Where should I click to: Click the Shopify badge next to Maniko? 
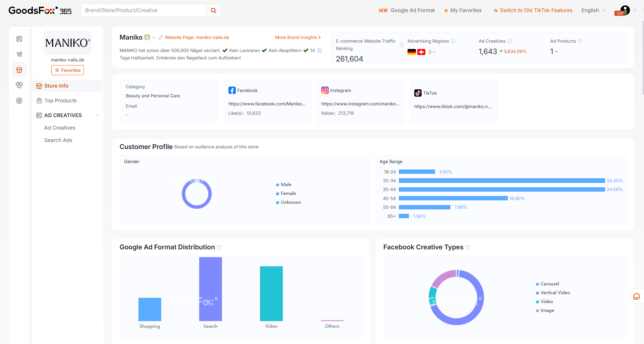[x=147, y=37]
